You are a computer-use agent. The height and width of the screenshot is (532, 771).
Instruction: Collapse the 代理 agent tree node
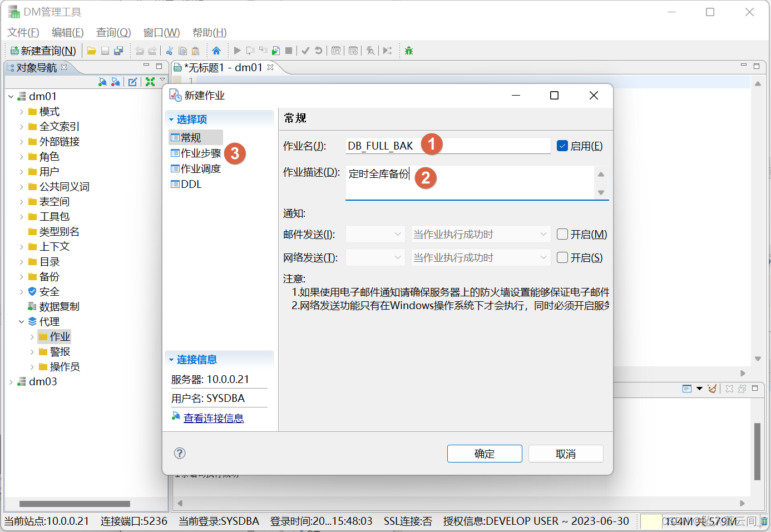22,322
